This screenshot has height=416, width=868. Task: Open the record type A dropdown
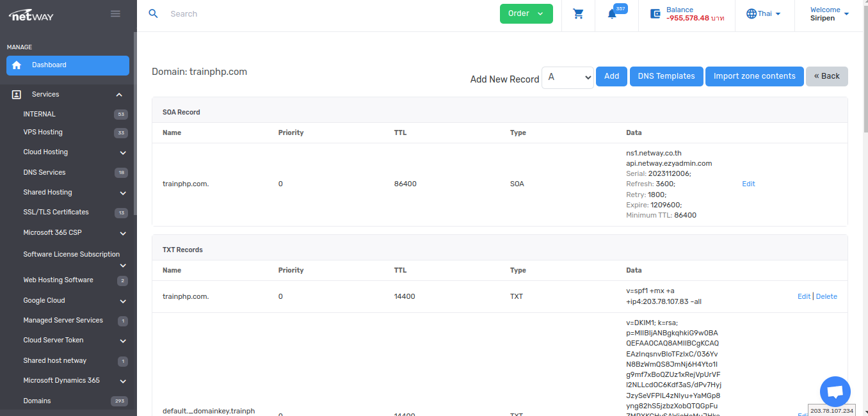coord(568,77)
